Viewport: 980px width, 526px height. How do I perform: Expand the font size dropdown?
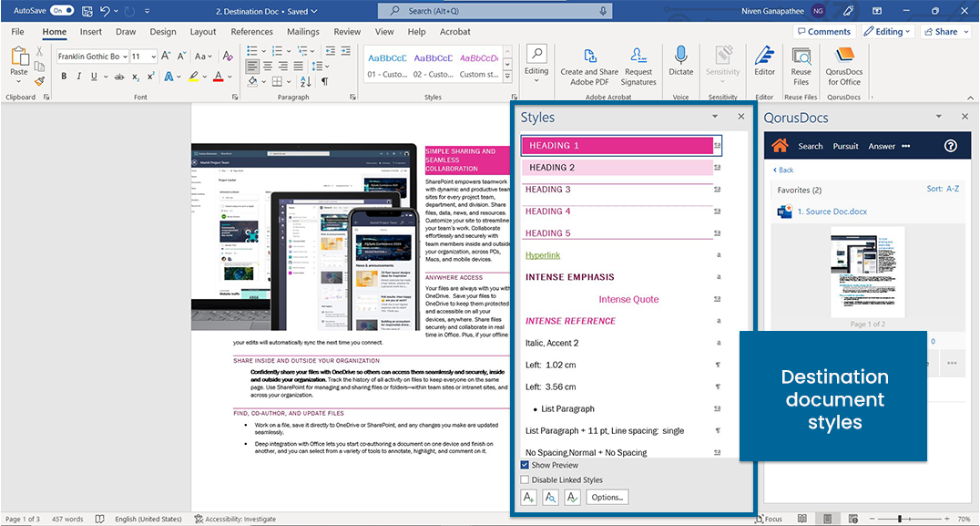pyautogui.click(x=152, y=57)
